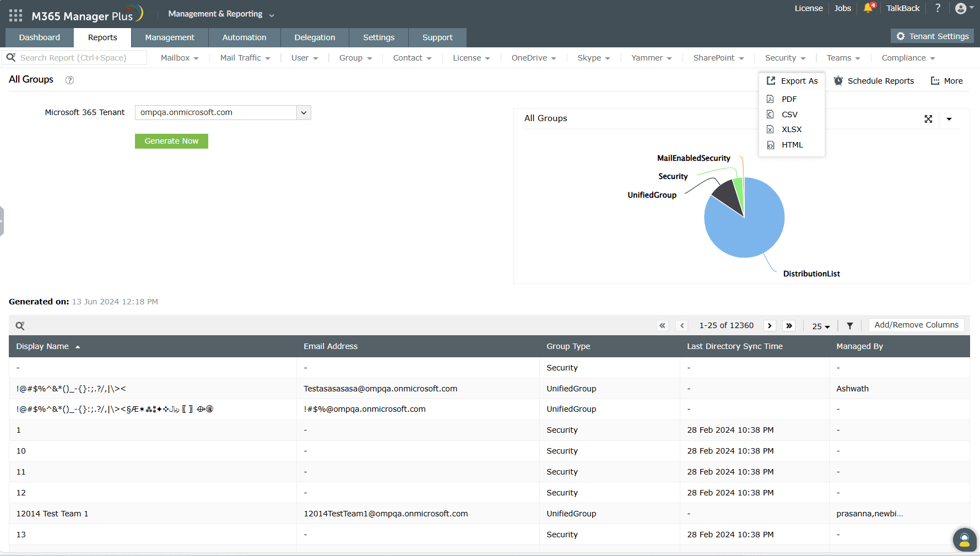The image size is (980, 556).
Task: Click the green Security pie slice
Action: 739,190
